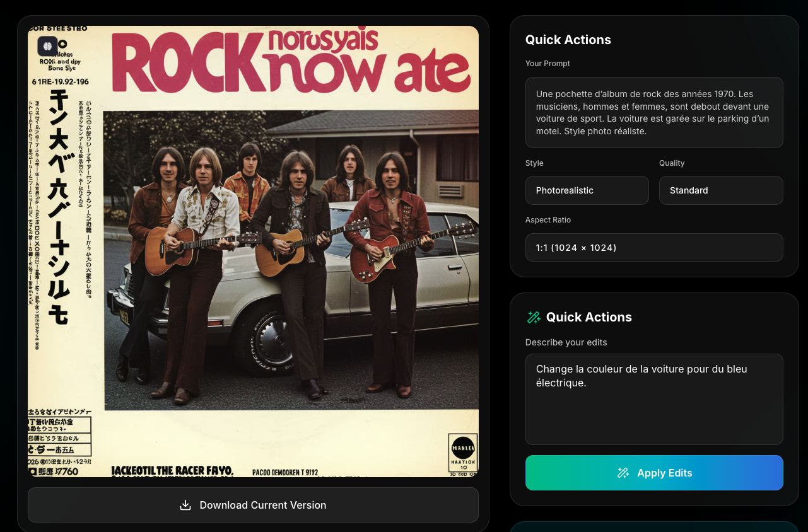Click the Describe your edits label
The width and height of the screenshot is (808, 532).
tap(566, 342)
